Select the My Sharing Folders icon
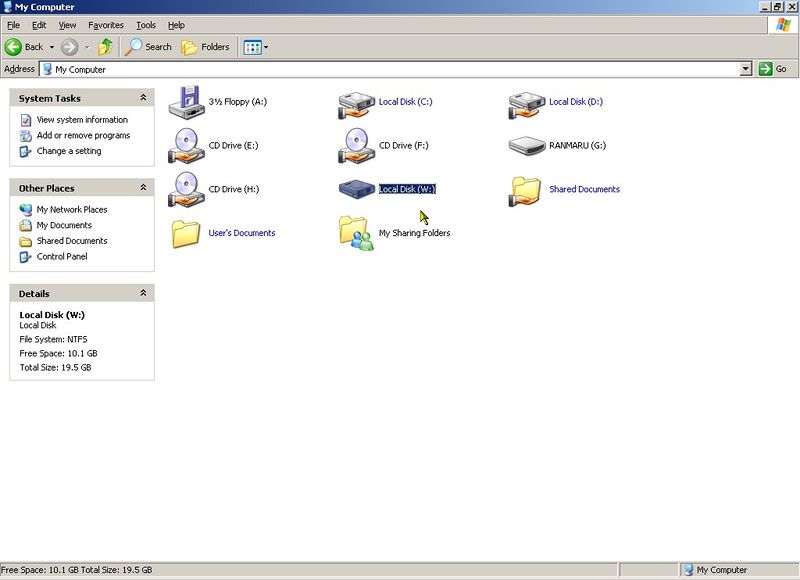Image resolution: width=800 pixels, height=580 pixels. click(x=357, y=234)
